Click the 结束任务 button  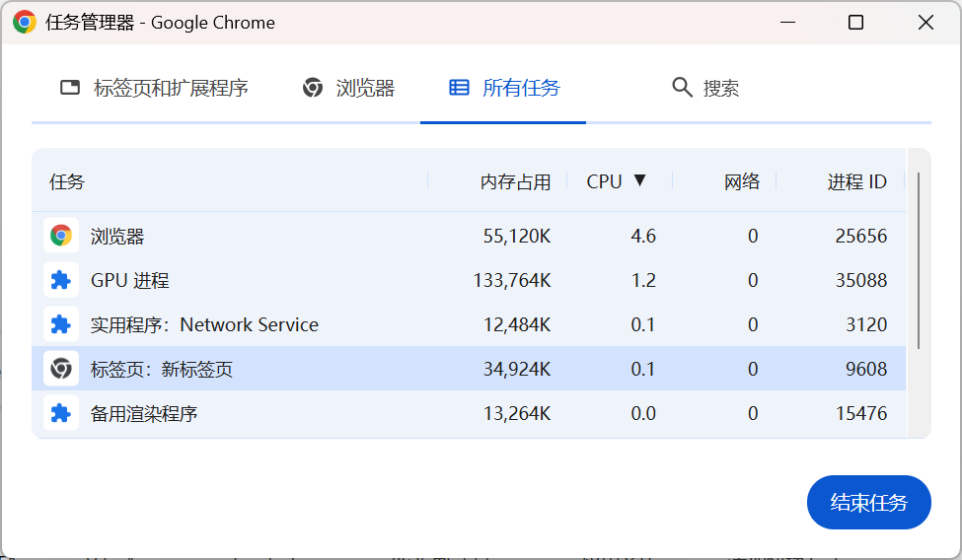(x=868, y=503)
